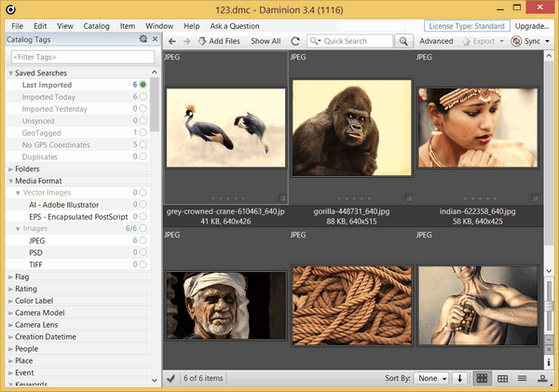559x392 pixels.
Task: Select the gorilla thumbnail image
Action: [x=351, y=128]
